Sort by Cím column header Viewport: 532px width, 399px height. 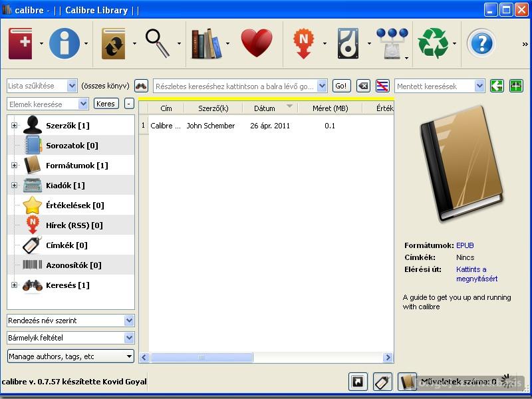166,108
